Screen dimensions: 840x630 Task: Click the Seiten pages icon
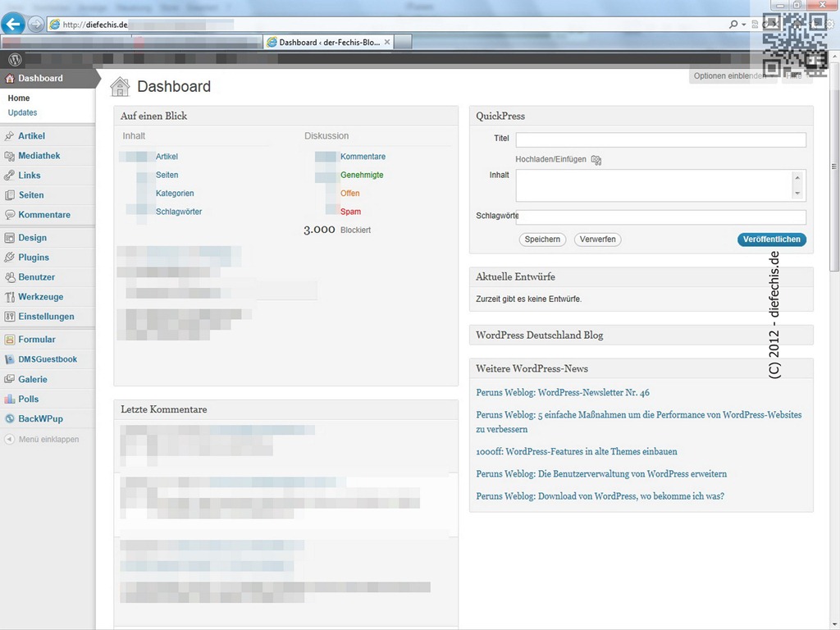coord(9,195)
